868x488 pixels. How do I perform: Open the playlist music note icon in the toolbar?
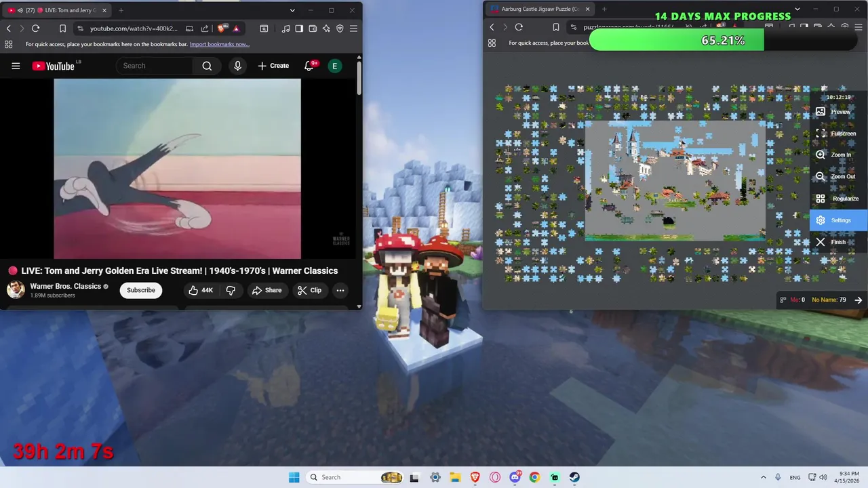point(285,28)
